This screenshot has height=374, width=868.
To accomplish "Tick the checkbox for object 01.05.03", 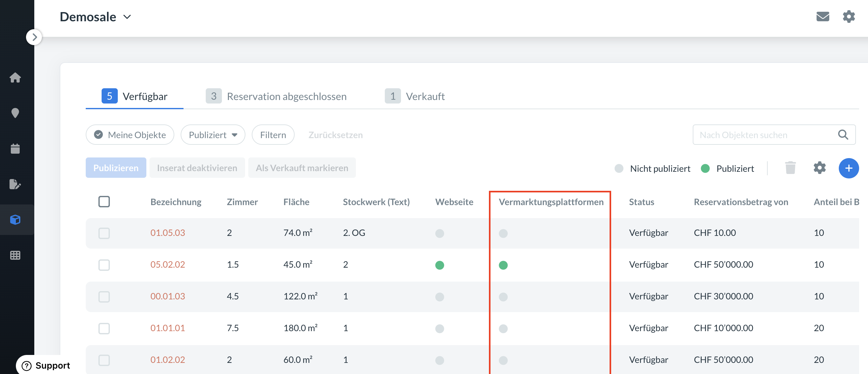I will (x=104, y=233).
